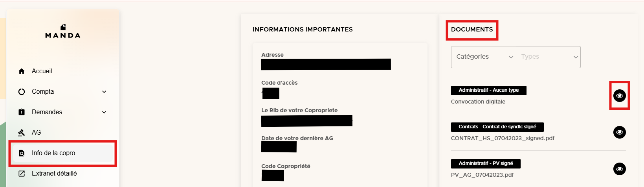Click the Contrats - Contrat de syndic signé tag
The width and height of the screenshot is (644, 187).
(x=497, y=127)
